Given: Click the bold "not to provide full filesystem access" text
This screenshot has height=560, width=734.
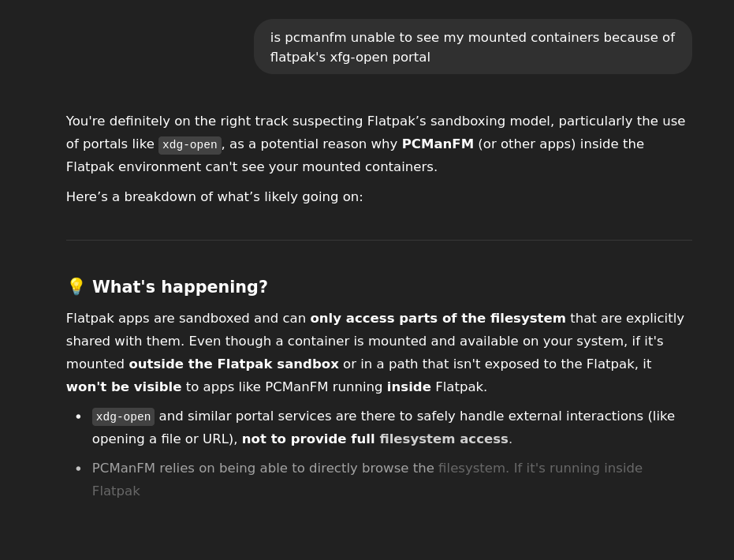Looking at the screenshot, I should [x=375, y=439].
